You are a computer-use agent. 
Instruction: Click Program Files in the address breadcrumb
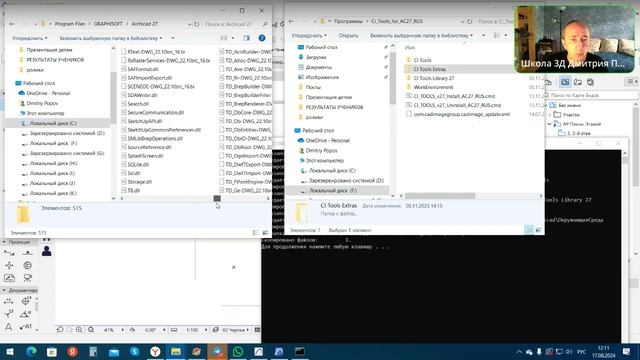click(x=70, y=24)
